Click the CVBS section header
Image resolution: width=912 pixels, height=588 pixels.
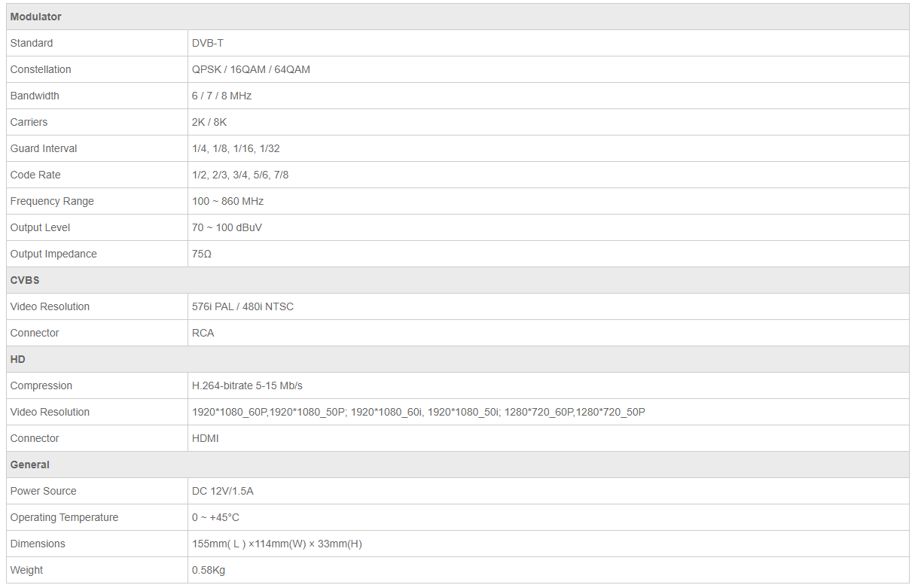coord(25,280)
